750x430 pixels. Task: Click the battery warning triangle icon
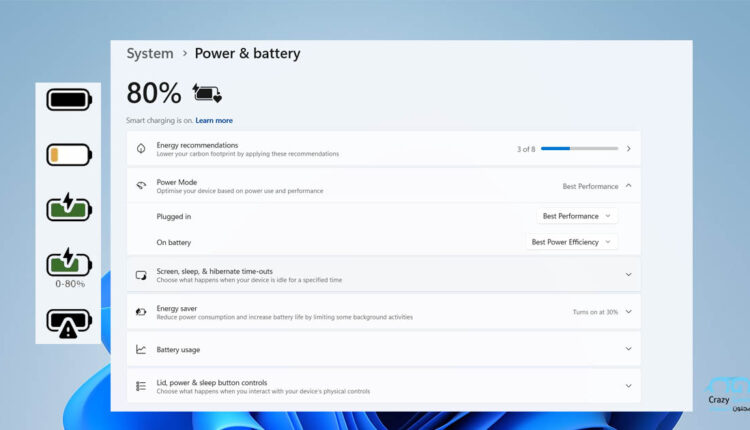tap(69, 322)
